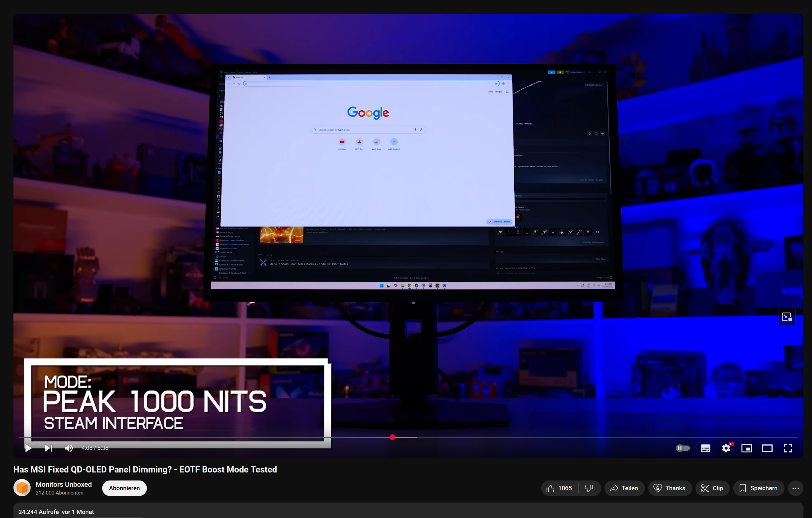Toggle subtitles on the video

tap(705, 448)
